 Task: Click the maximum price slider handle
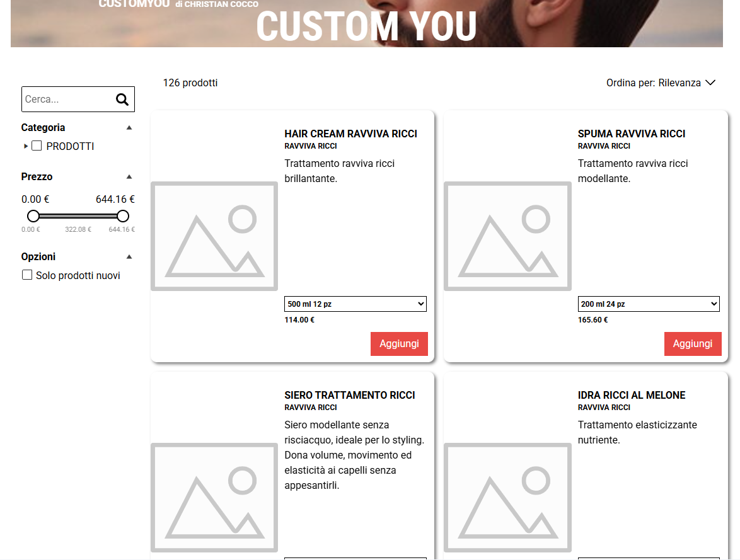point(123,216)
